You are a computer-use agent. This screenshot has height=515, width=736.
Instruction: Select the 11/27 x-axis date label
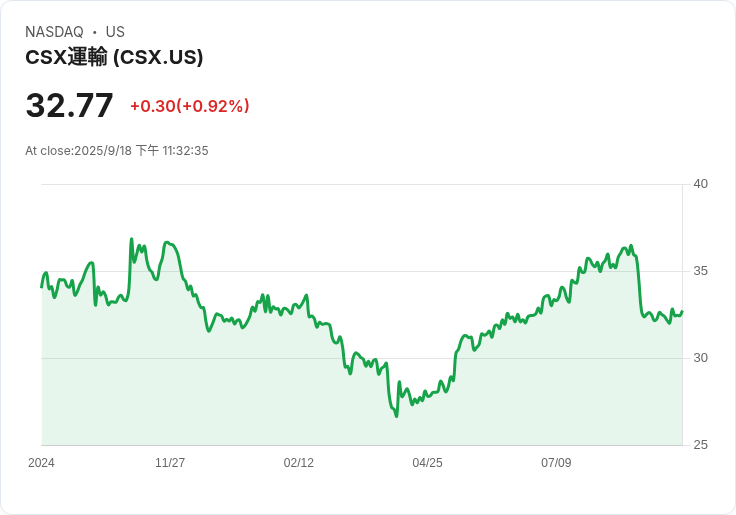(x=170, y=463)
